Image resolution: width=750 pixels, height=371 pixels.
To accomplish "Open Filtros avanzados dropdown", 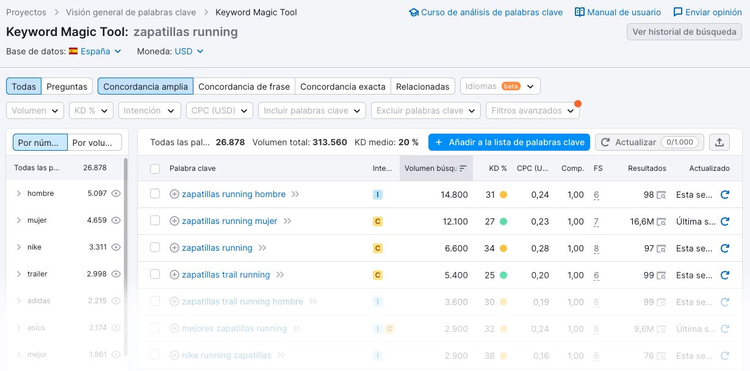I will coord(532,110).
